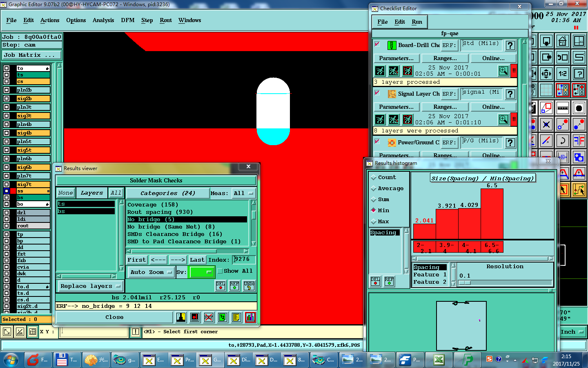The height and width of the screenshot is (368, 588).
Task: Click Excel icon in Windows taskbar
Action: click(439, 360)
